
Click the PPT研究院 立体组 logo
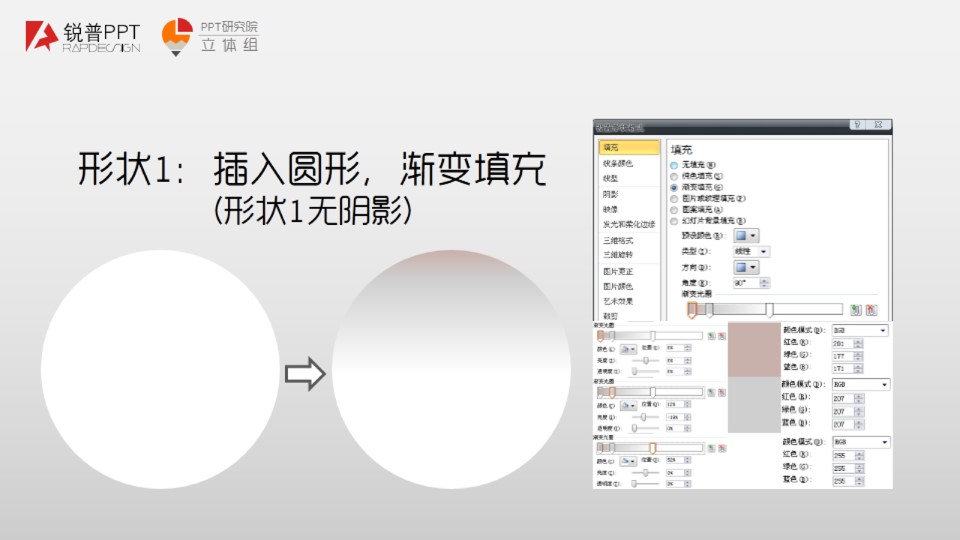[212, 36]
